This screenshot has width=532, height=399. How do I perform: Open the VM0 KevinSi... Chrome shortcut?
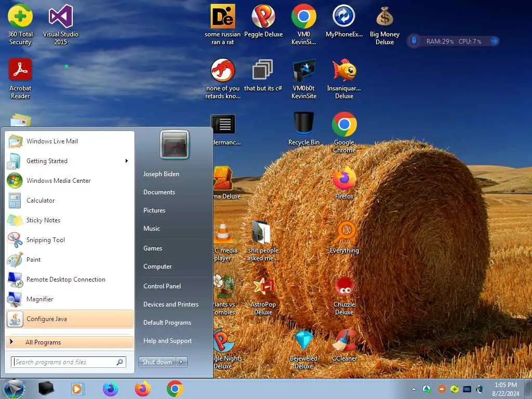[x=303, y=24]
